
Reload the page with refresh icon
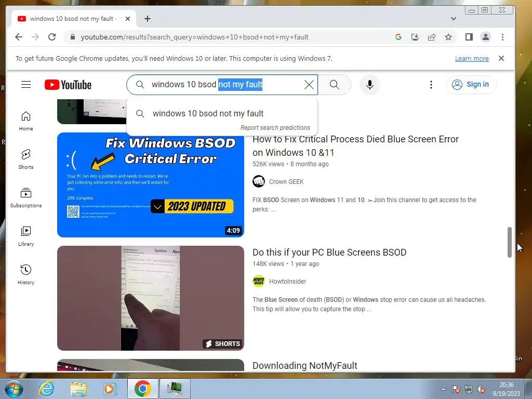tap(52, 37)
